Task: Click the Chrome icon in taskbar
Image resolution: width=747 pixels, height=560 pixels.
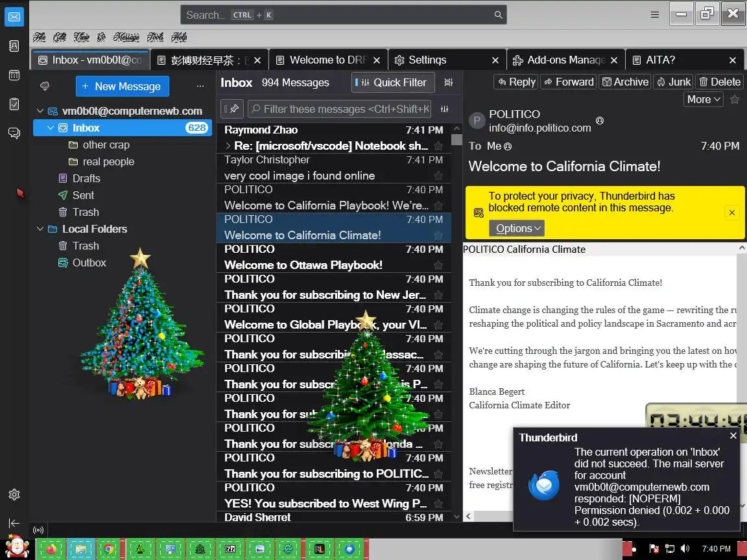Action: tap(109, 549)
